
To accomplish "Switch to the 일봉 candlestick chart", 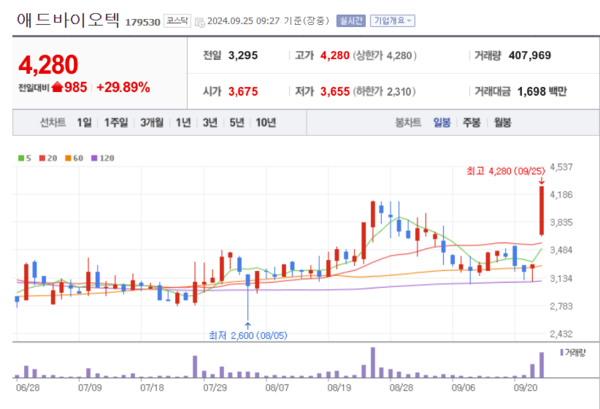I will (442, 122).
